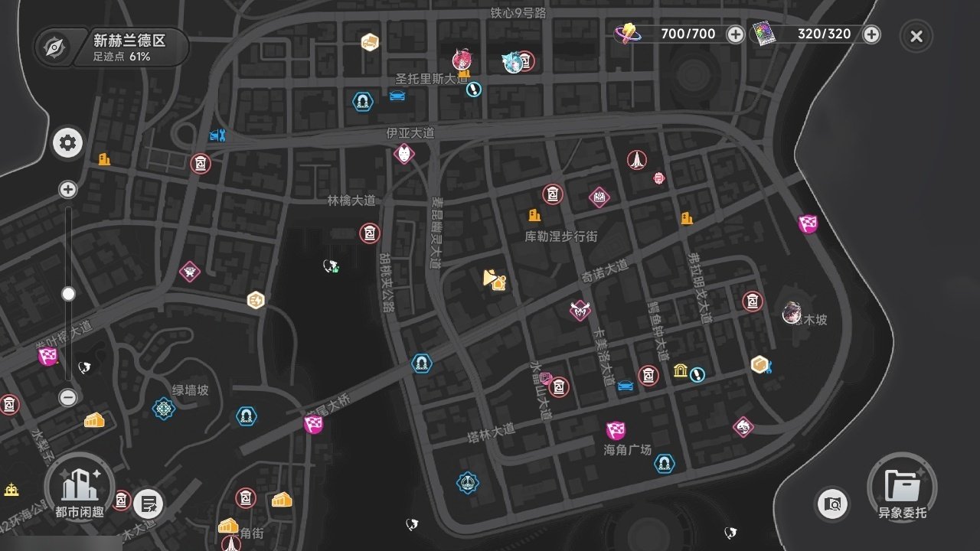Click the 圣托里斯大道 street label
980x551 pixels.
pyautogui.click(x=431, y=79)
